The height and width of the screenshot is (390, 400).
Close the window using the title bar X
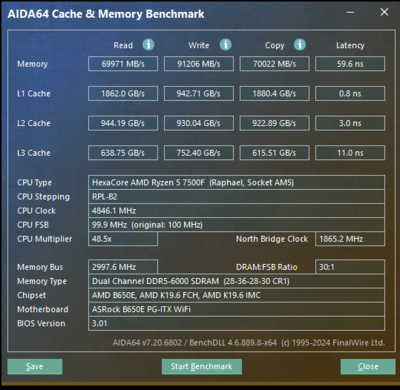384,12
